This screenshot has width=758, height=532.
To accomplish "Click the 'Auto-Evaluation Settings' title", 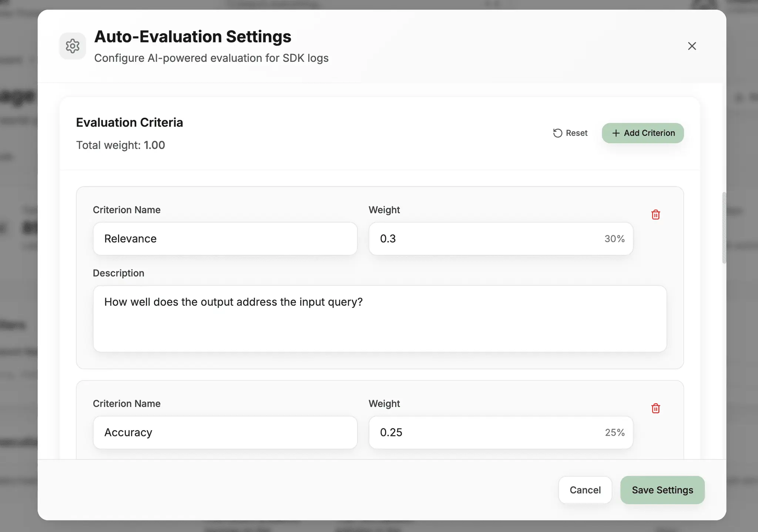I will pyautogui.click(x=193, y=37).
